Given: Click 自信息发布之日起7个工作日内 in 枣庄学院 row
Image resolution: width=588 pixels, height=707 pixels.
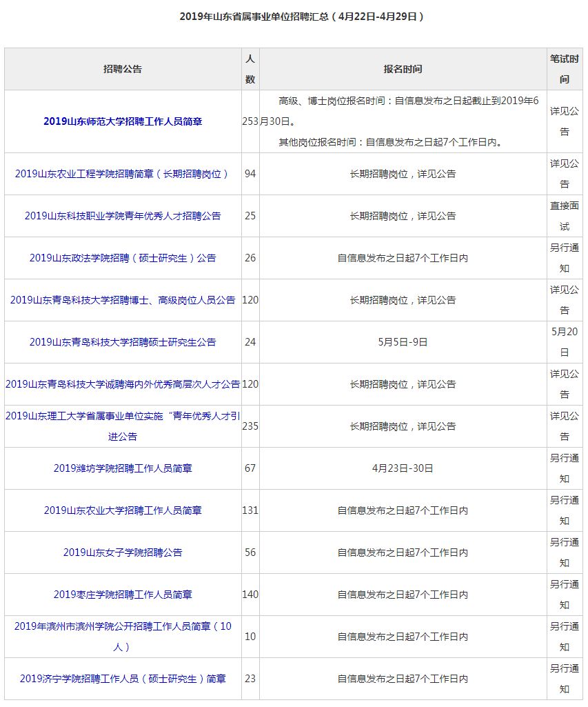Looking at the screenshot, I should tap(403, 595).
